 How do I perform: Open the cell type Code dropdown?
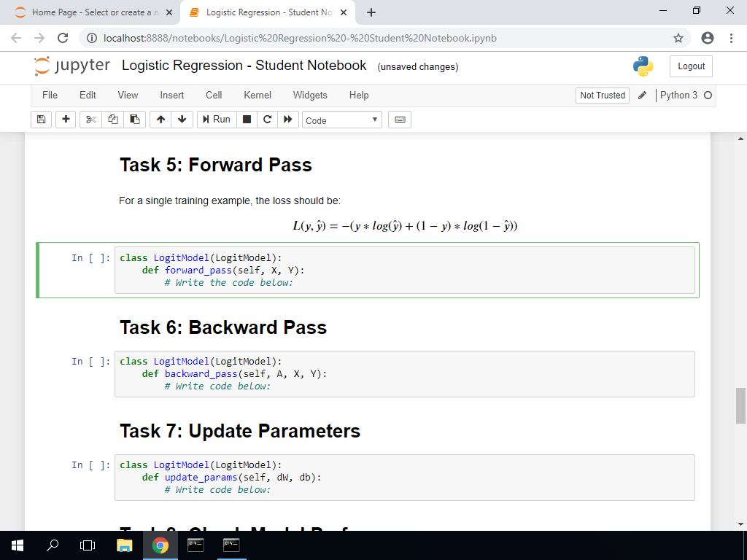(341, 120)
